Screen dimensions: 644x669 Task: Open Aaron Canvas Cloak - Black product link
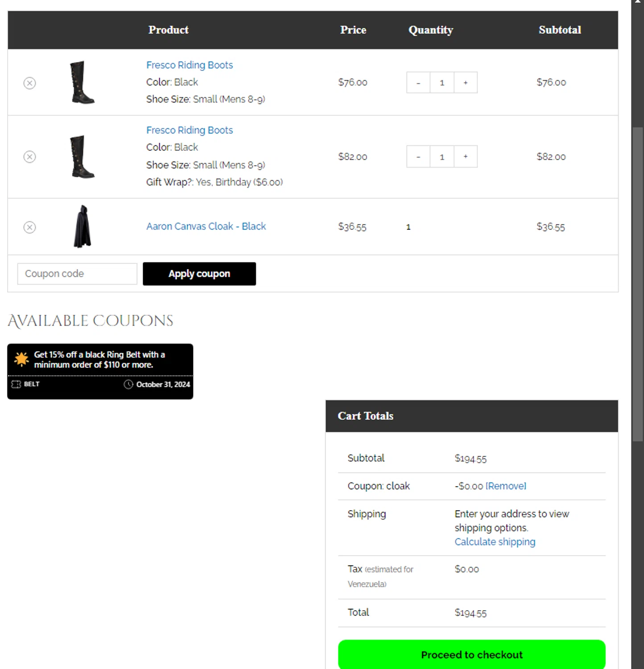(206, 226)
